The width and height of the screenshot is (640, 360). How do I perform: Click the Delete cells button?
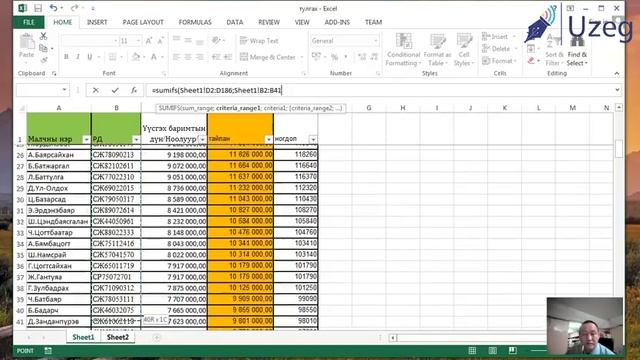tap(499, 49)
